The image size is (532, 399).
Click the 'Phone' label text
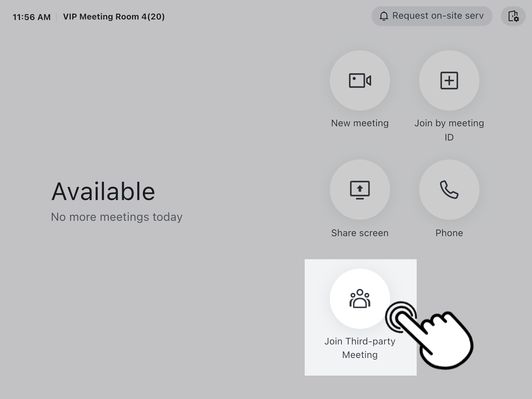449,233
